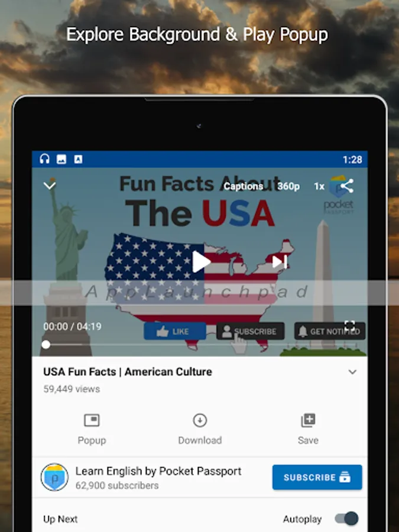Change the 1x playback speed
This screenshot has width=399, height=532.
tap(319, 186)
